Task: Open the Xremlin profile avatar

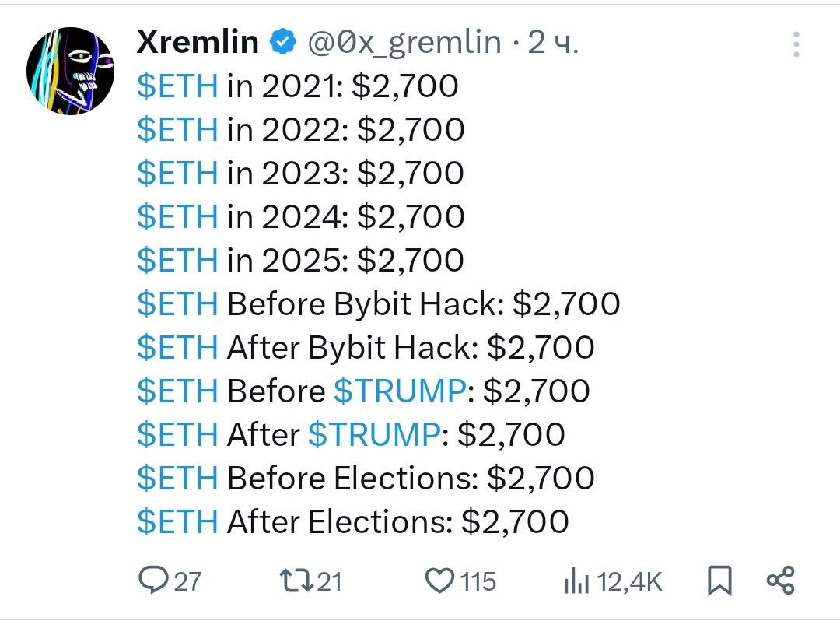Action: [x=70, y=71]
